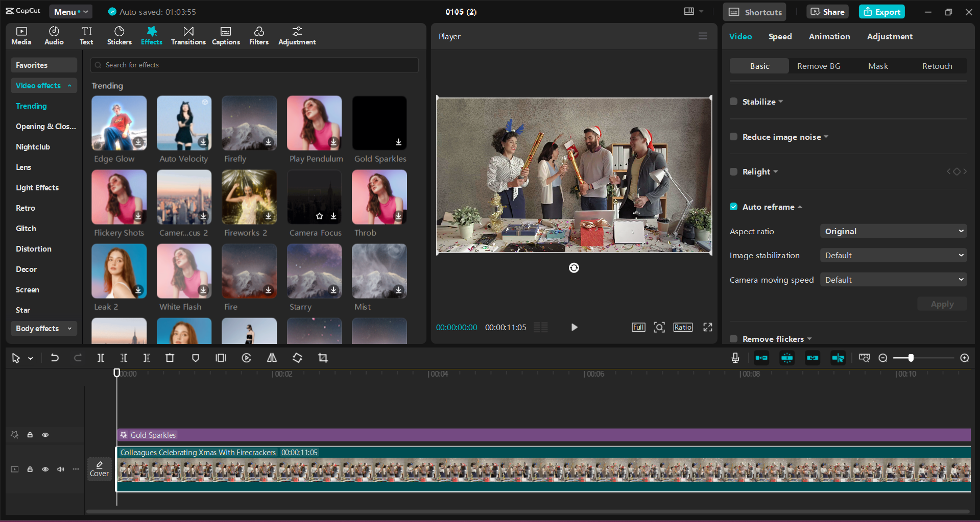Play the video preview
This screenshot has height=522, width=980.
(574, 327)
